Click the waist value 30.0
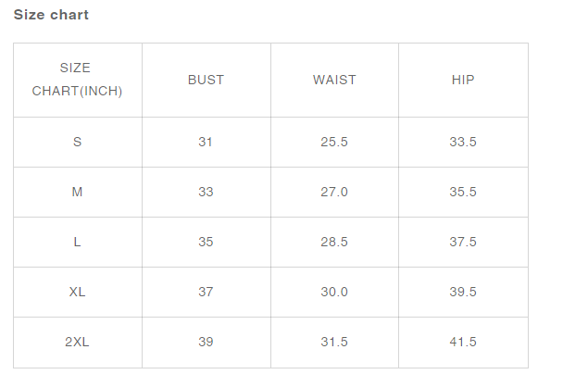Screen dimensions: 588x387 point(334,292)
